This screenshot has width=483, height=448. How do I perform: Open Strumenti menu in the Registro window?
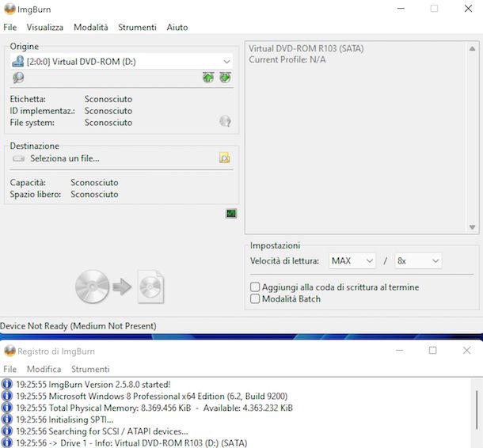90,369
